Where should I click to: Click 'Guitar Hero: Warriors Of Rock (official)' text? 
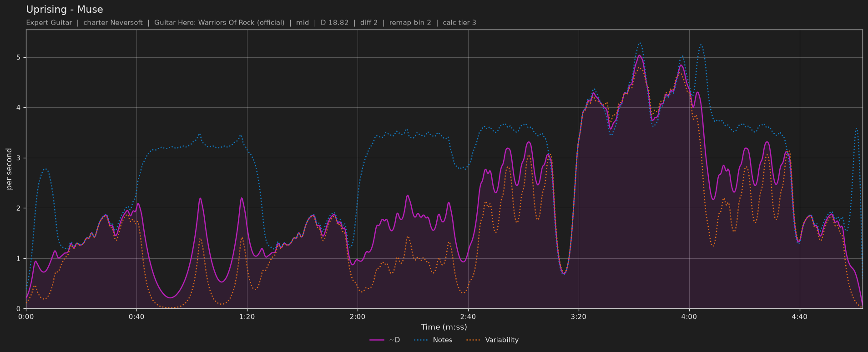219,22
